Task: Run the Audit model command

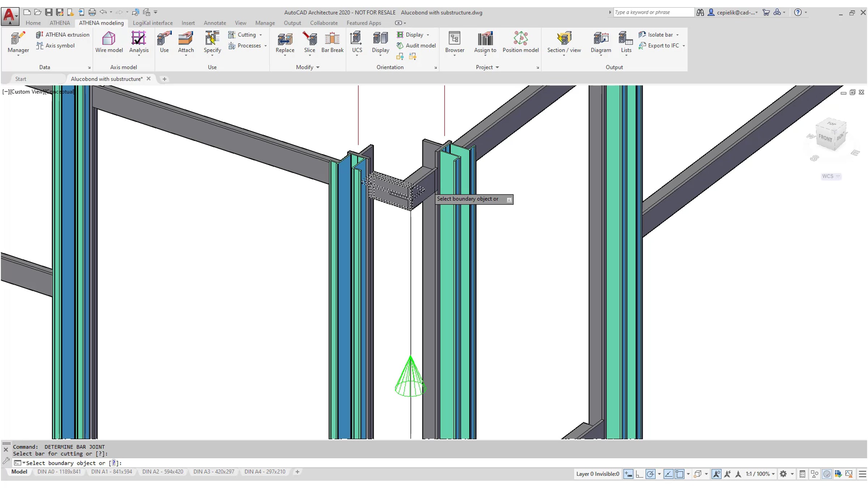Action: click(416, 46)
